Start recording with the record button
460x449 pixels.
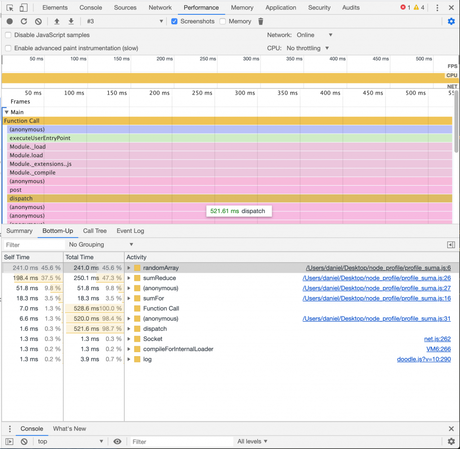pyautogui.click(x=10, y=21)
